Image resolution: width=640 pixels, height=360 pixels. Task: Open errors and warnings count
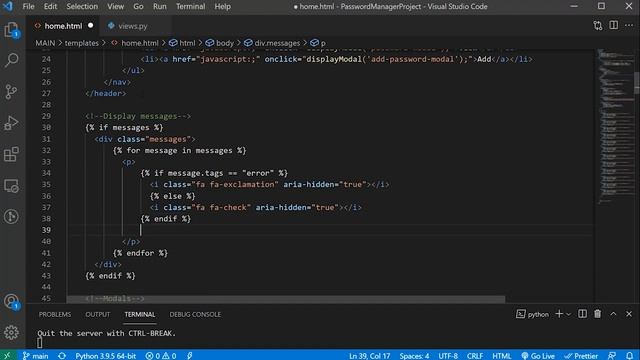(161, 356)
